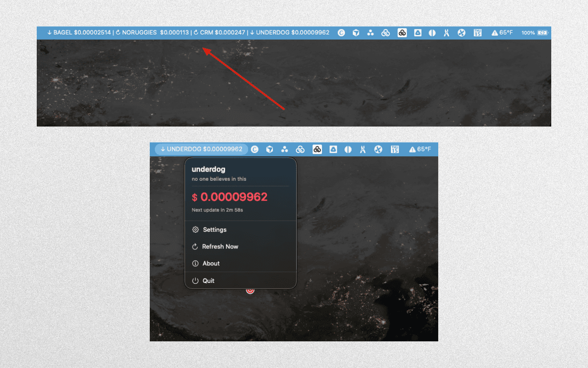Open the 'C' logo menu bar icon

[x=341, y=33]
